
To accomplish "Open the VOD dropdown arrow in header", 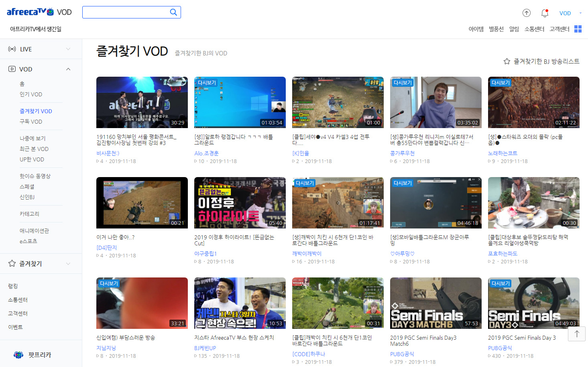I will pos(580,13).
